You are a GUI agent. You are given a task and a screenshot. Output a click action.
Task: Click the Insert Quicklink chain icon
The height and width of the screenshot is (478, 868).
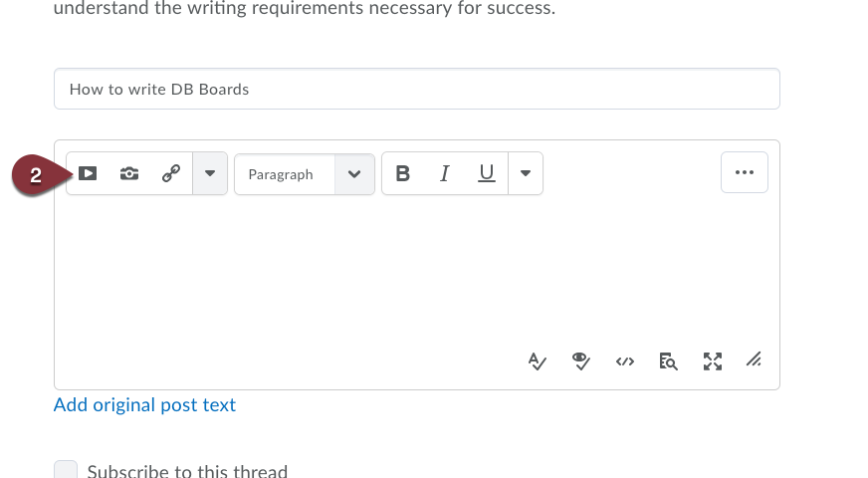coord(171,173)
